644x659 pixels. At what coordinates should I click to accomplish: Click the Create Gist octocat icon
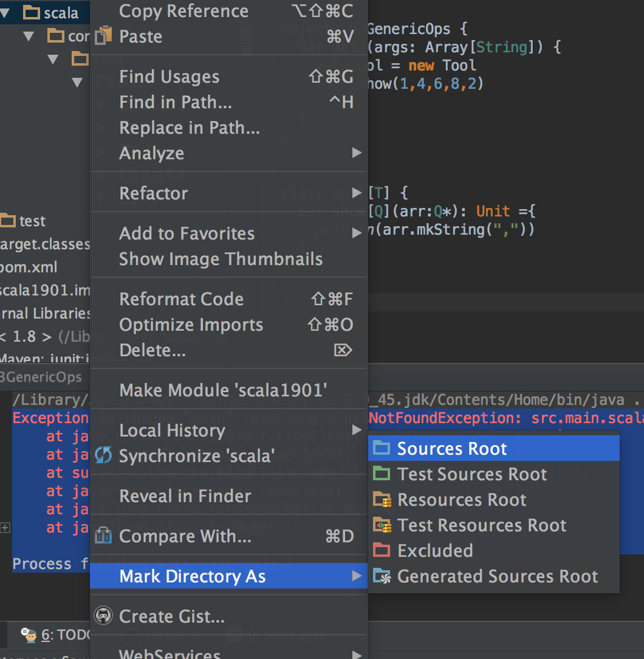pyautogui.click(x=103, y=615)
